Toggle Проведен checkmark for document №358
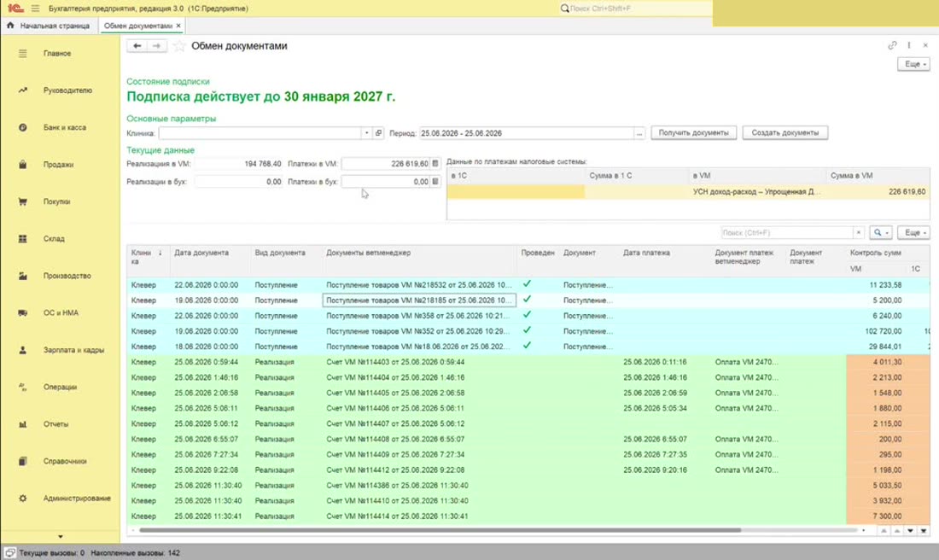Image resolution: width=939 pixels, height=560 pixels. pos(527,315)
